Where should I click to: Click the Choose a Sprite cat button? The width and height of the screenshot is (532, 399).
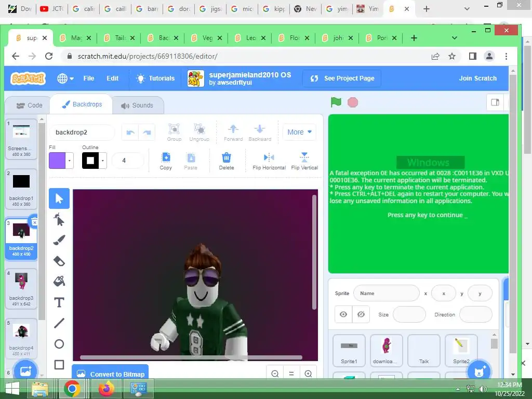[478, 371]
